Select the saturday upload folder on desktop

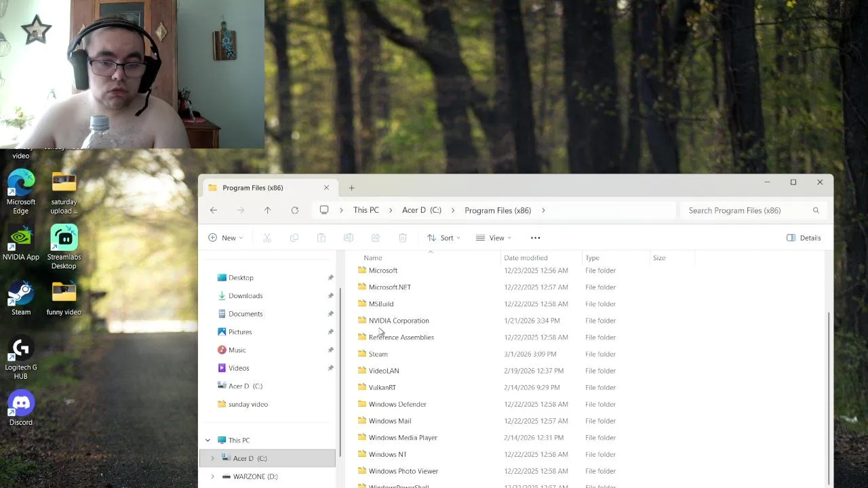64,192
